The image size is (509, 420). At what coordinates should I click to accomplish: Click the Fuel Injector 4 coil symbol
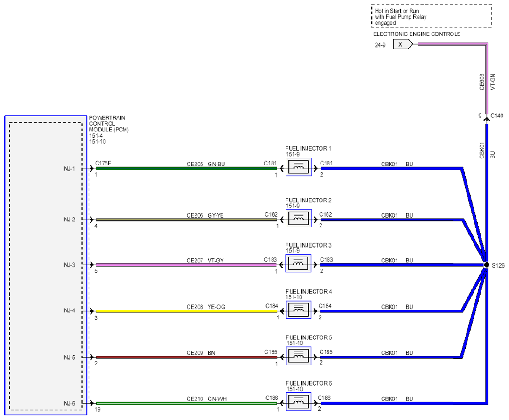point(298,310)
